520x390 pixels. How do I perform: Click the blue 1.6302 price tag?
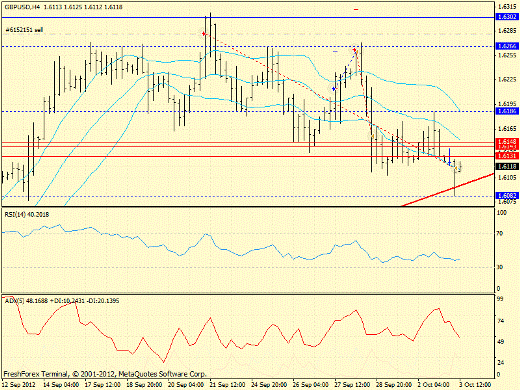pos(507,17)
